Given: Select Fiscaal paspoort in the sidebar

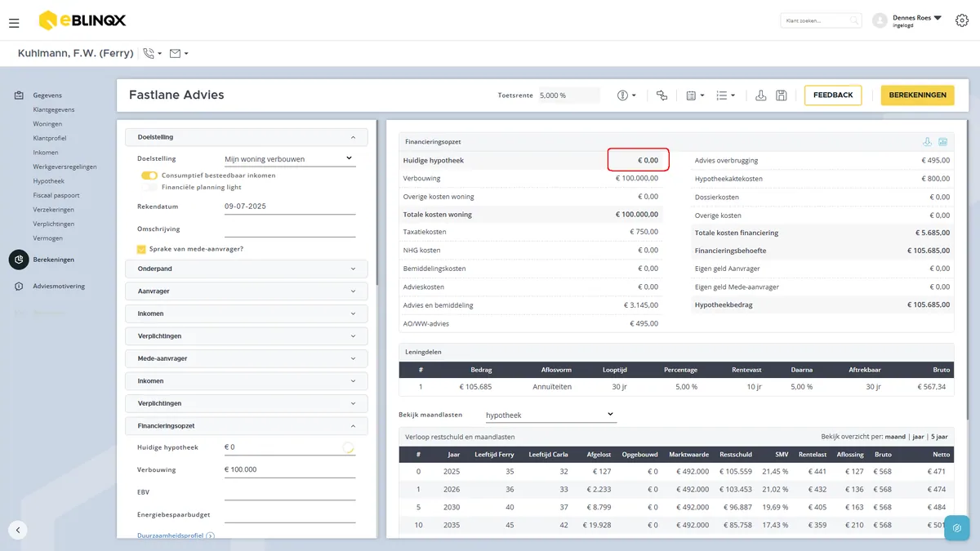Looking at the screenshot, I should pyautogui.click(x=56, y=195).
